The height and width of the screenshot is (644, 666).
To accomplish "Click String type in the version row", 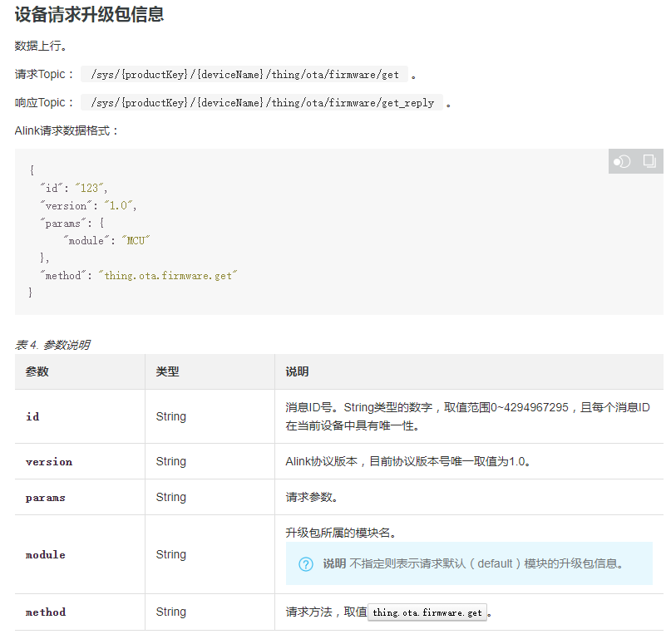I will point(170,461).
